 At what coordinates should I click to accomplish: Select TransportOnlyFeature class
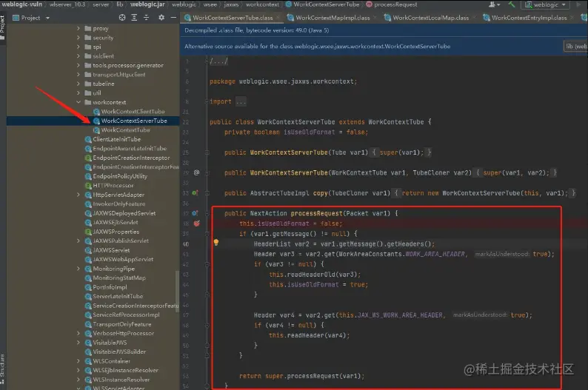(122, 324)
